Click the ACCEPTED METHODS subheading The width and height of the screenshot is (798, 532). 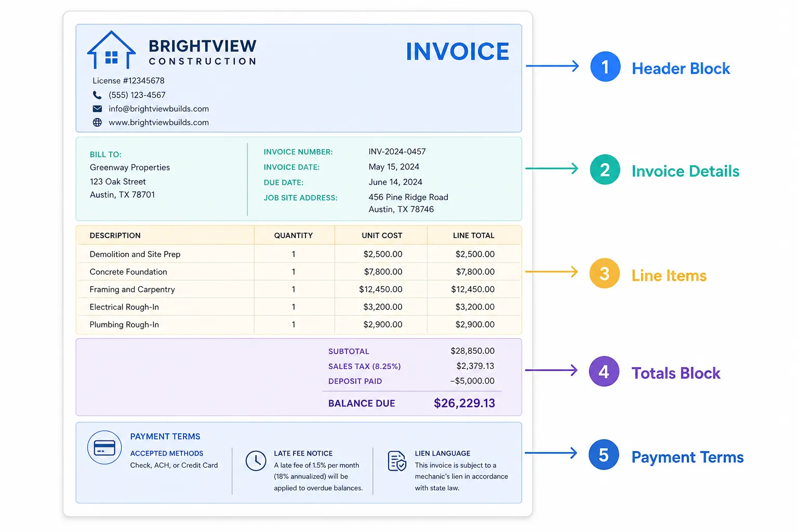point(167,454)
